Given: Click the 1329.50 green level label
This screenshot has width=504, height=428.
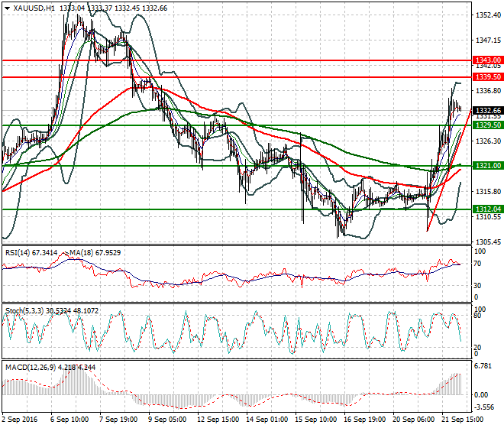Looking at the screenshot, I should pos(488,125).
